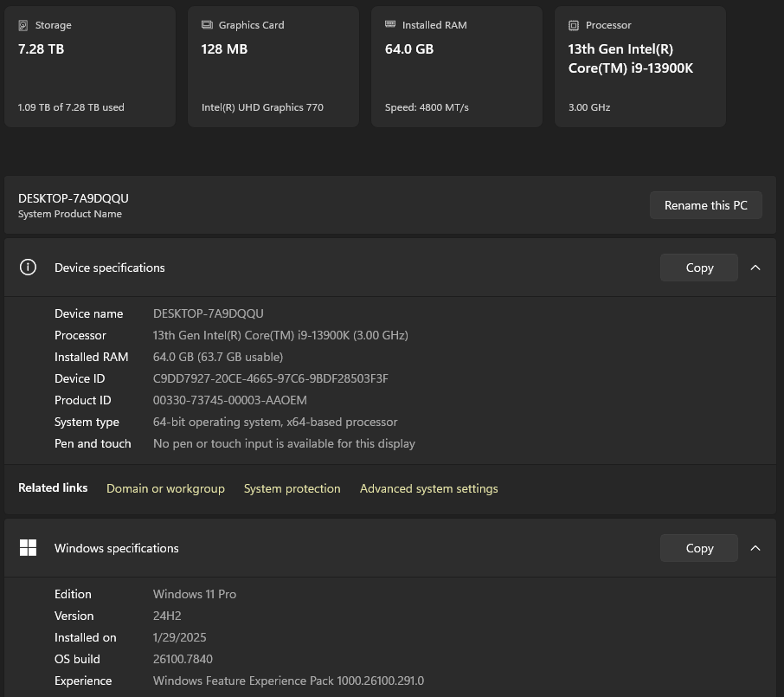Open the Domain or workgroup link
Viewport: 784px width, 697px height.
coord(165,488)
